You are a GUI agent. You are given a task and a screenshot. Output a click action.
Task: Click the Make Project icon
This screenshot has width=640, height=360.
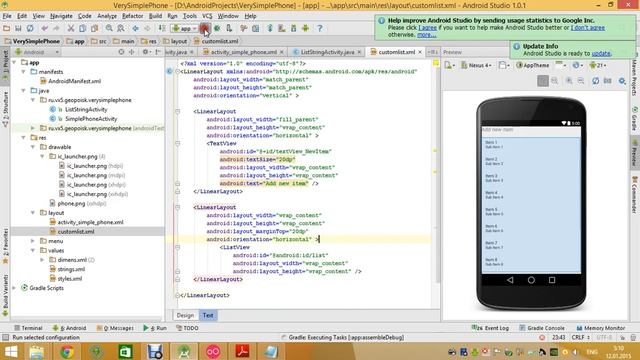pos(162,28)
